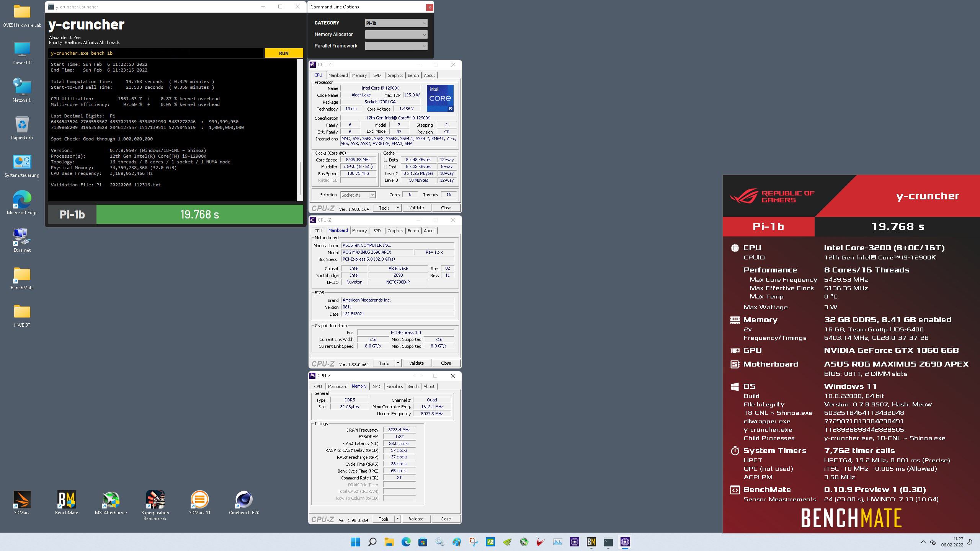The image size is (980, 551).
Task: Switch to the SPD tab in top CPU-Z
Action: pos(377,75)
